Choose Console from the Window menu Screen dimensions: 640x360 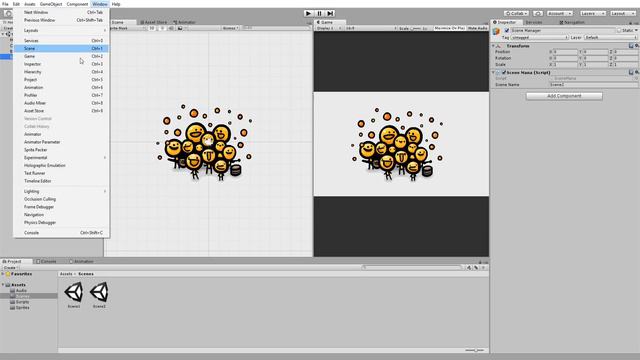click(x=62, y=233)
